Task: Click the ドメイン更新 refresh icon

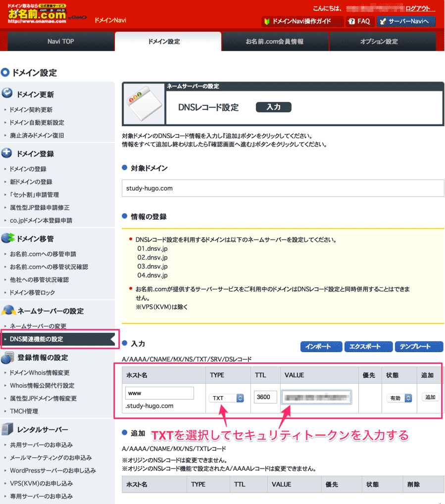Action: [7, 93]
